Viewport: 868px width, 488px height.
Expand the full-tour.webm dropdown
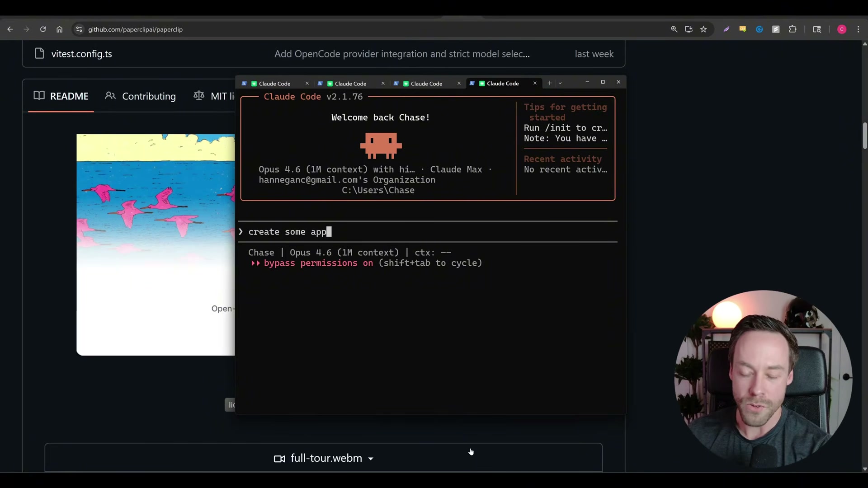click(324, 458)
